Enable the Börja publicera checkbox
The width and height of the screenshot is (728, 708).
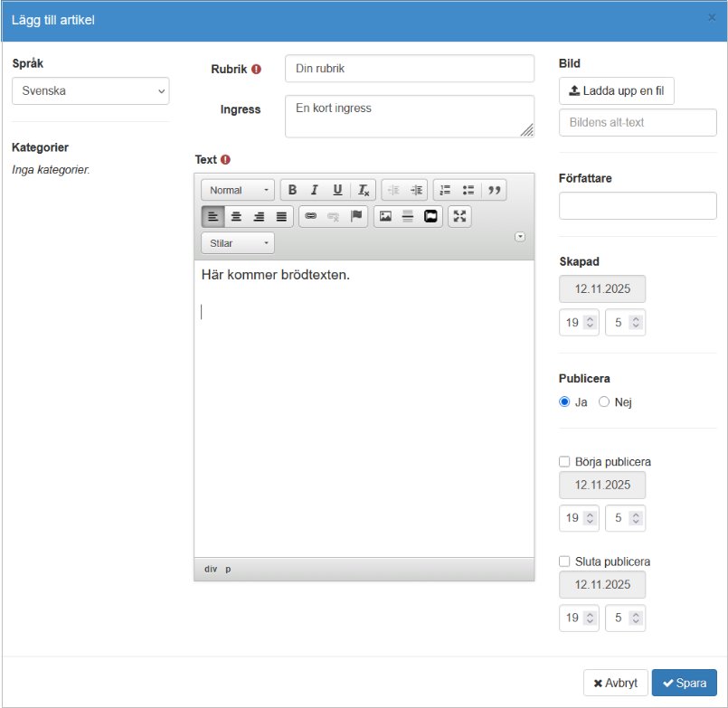(565, 462)
